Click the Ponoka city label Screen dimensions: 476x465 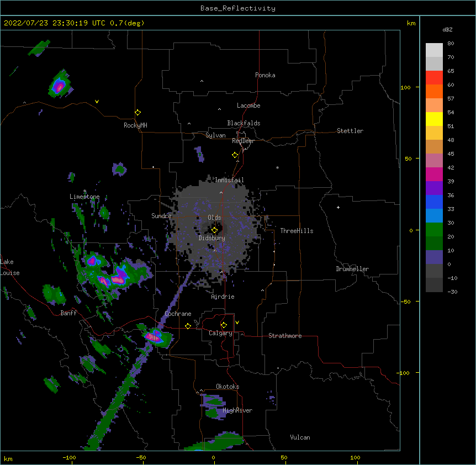[265, 75]
